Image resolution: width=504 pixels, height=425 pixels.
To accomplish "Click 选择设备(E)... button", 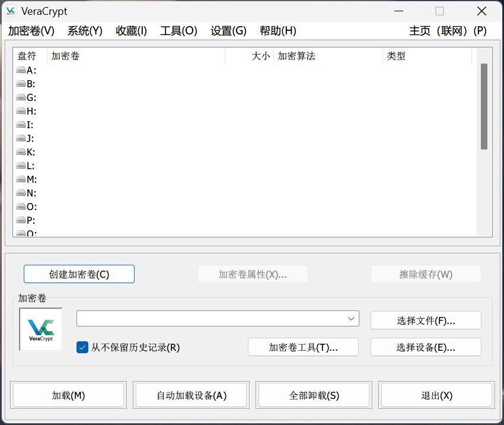I will pyautogui.click(x=426, y=347).
